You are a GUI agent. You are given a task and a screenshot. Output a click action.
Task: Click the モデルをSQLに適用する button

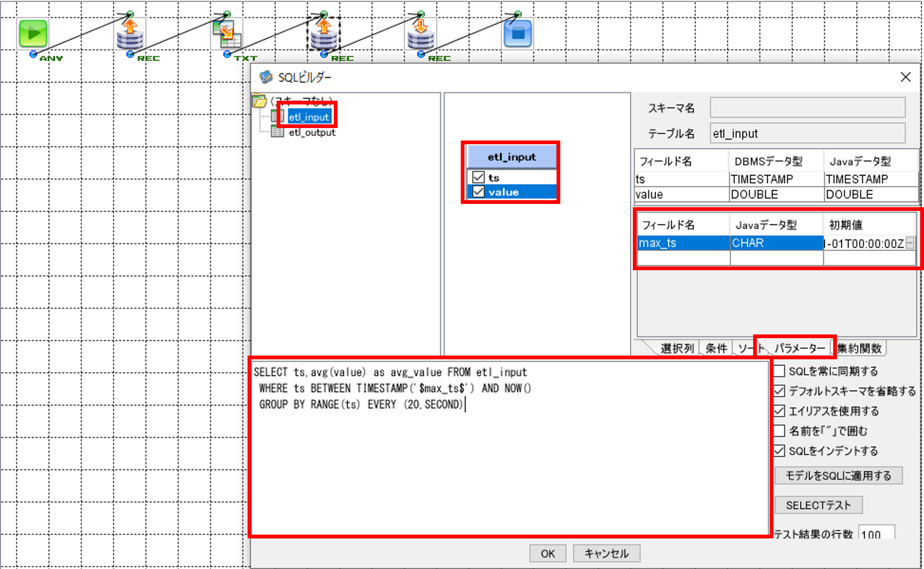tap(838, 475)
